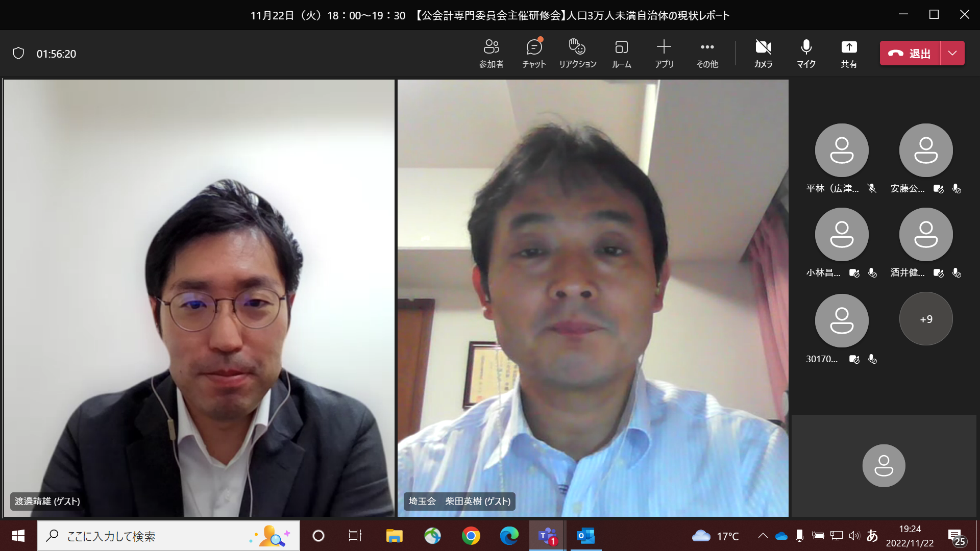Click the OneDrive cloud tray icon

781,536
